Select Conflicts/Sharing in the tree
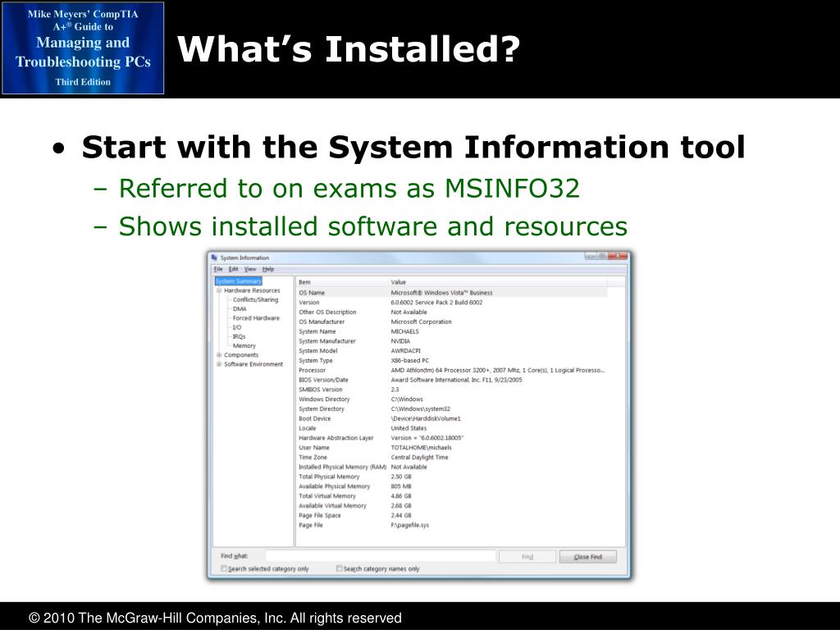This screenshot has height=630, width=840. [x=256, y=300]
